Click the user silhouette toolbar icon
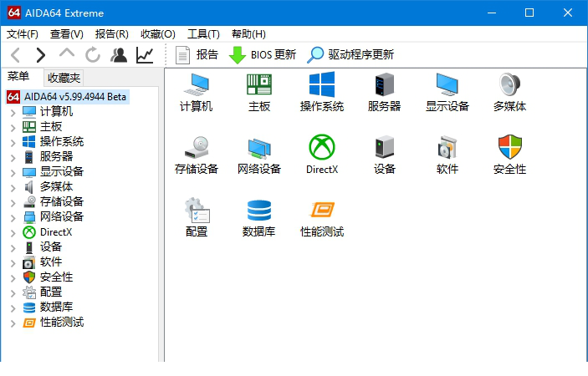The image size is (588, 376). (119, 55)
